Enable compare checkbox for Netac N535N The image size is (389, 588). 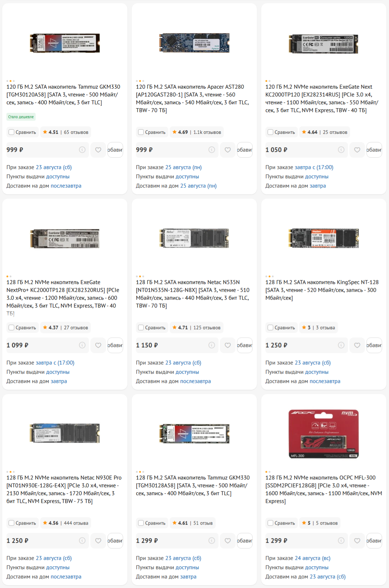click(141, 328)
